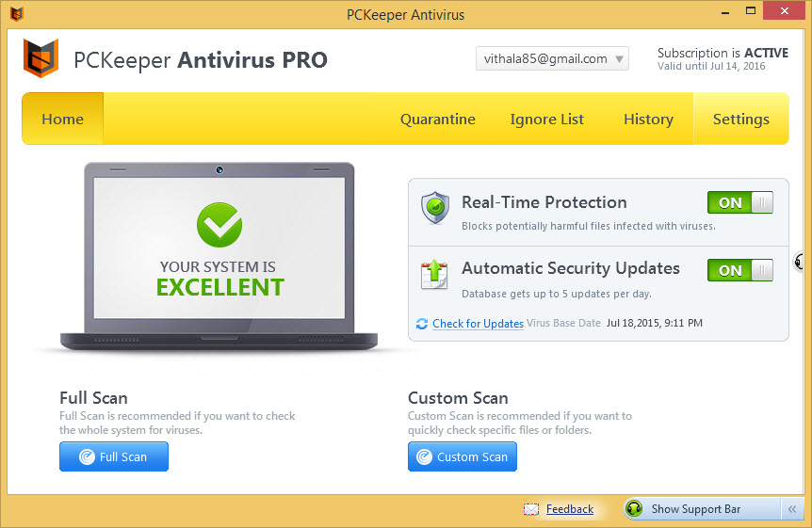This screenshot has height=528, width=812.
Task: Click the 'Automatic Security Updates' heading
Action: click(x=571, y=268)
